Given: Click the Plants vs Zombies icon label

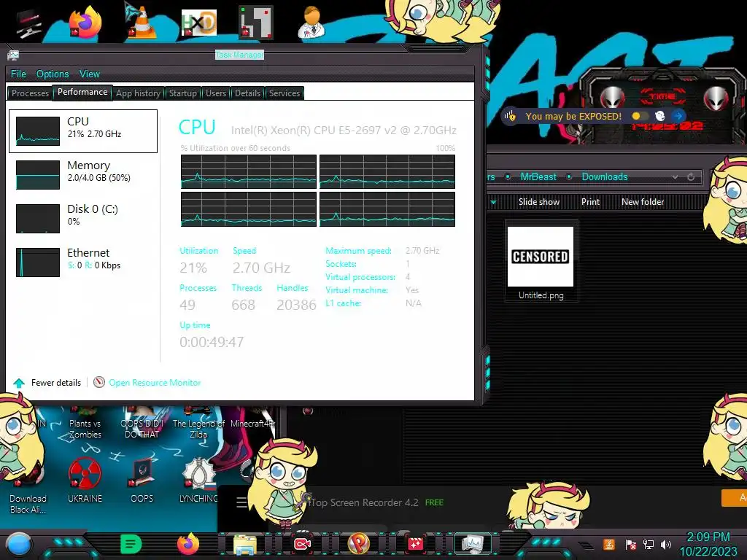Looking at the screenshot, I should tap(85, 429).
